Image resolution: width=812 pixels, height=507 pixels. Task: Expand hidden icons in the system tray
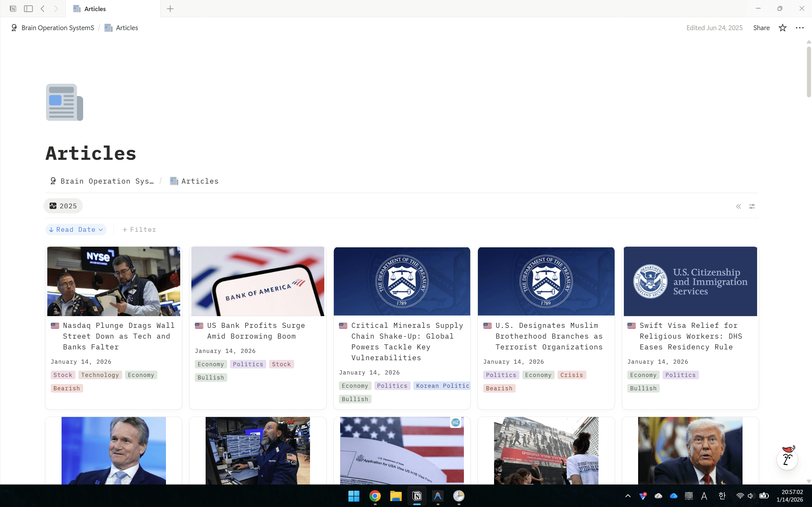[x=628, y=496]
